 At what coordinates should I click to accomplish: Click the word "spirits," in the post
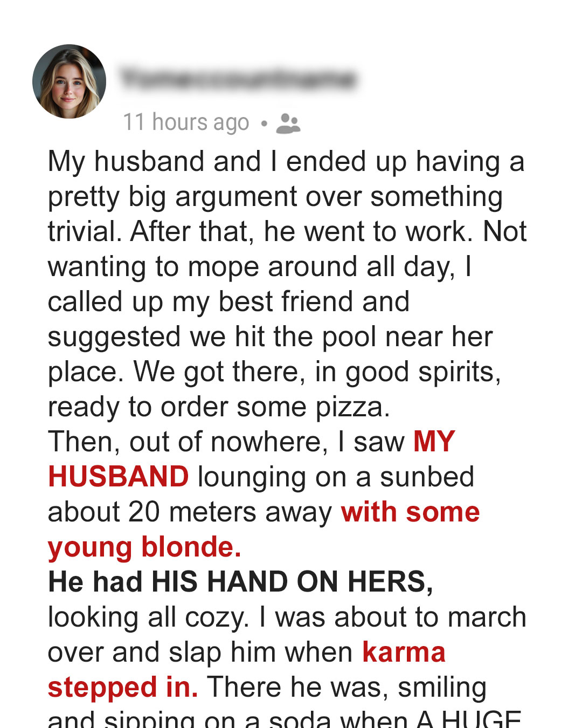pos(460,373)
